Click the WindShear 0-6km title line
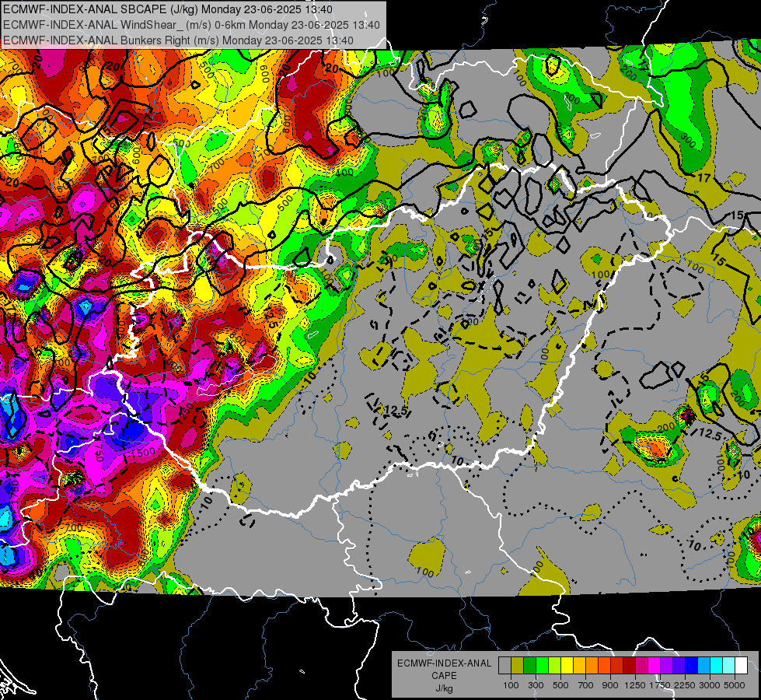 [x=191, y=25]
